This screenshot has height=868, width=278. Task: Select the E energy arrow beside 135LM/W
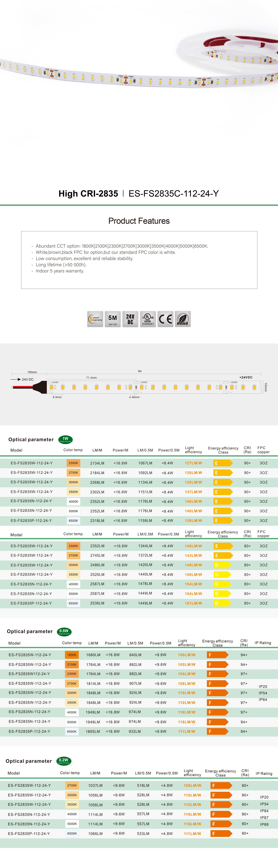tap(223, 483)
